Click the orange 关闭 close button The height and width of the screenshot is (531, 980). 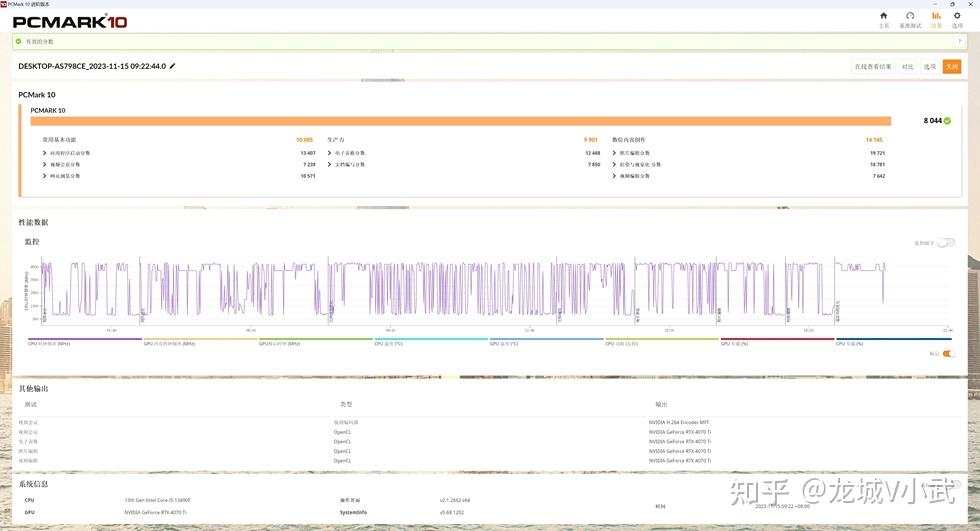click(952, 66)
